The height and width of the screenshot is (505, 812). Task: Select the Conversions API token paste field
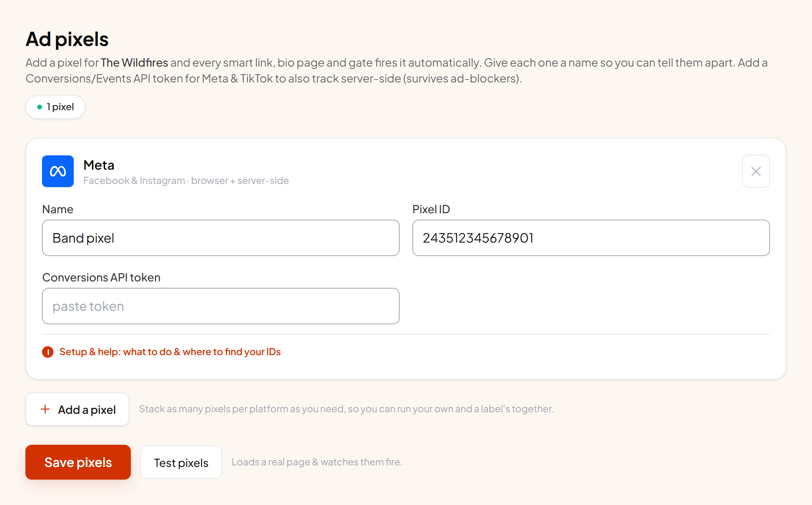221,306
